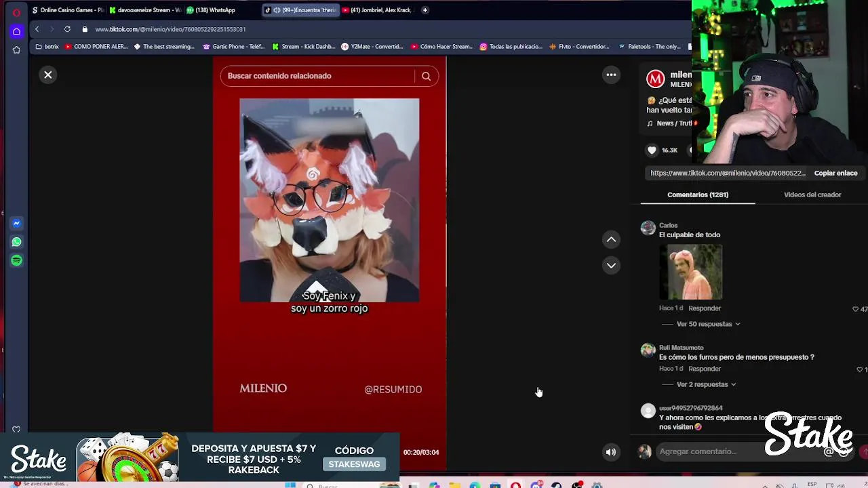The width and height of the screenshot is (868, 488).
Task: Go to the previous video arrow
Action: [x=611, y=239]
